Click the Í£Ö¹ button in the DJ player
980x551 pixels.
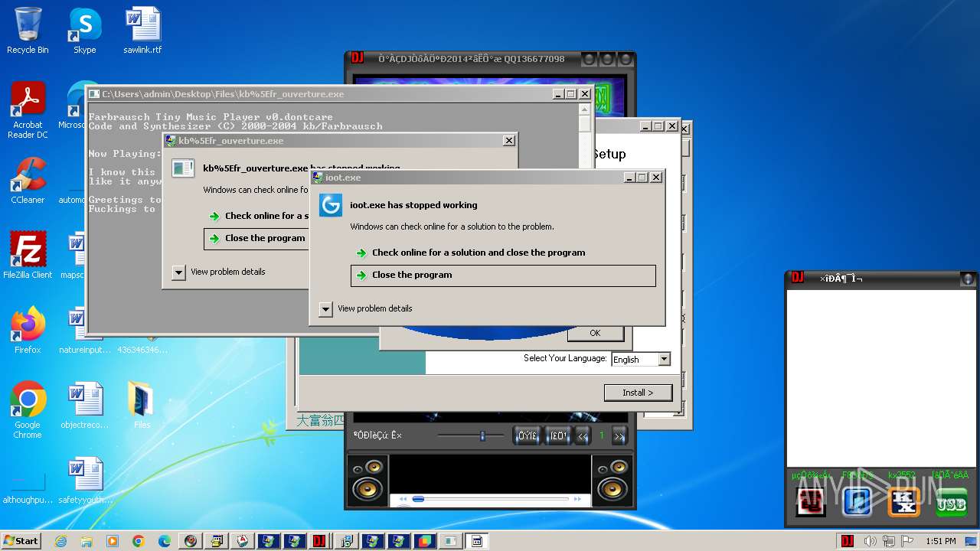tap(558, 435)
